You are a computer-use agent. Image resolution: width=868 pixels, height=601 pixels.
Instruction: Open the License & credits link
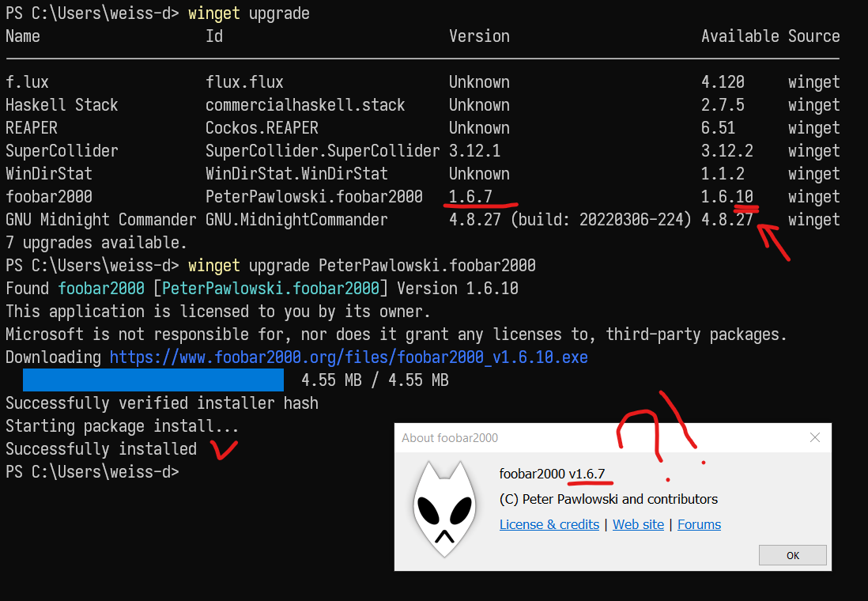pos(549,524)
